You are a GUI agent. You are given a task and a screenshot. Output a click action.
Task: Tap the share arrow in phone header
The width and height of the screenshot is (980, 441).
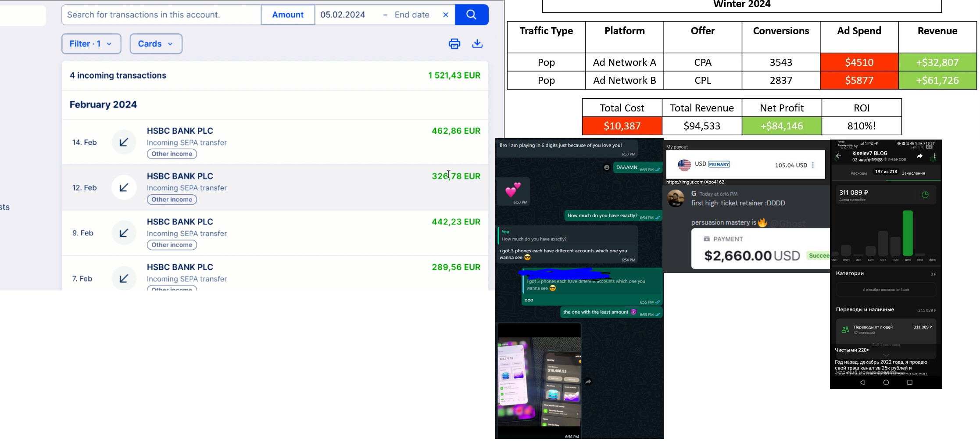[x=919, y=156]
